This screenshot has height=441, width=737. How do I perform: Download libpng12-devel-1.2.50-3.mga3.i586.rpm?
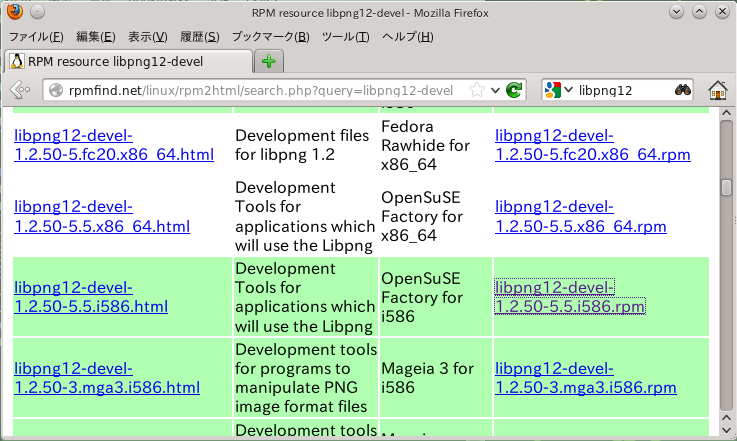586,378
